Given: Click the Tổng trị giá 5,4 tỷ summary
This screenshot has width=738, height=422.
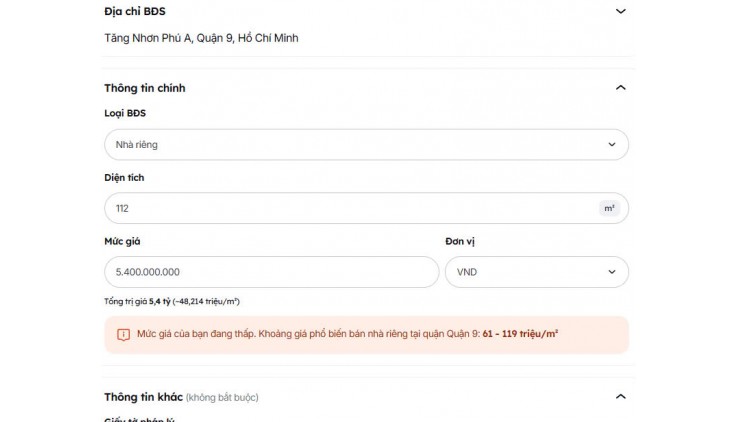Looking at the screenshot, I should pyautogui.click(x=172, y=302).
